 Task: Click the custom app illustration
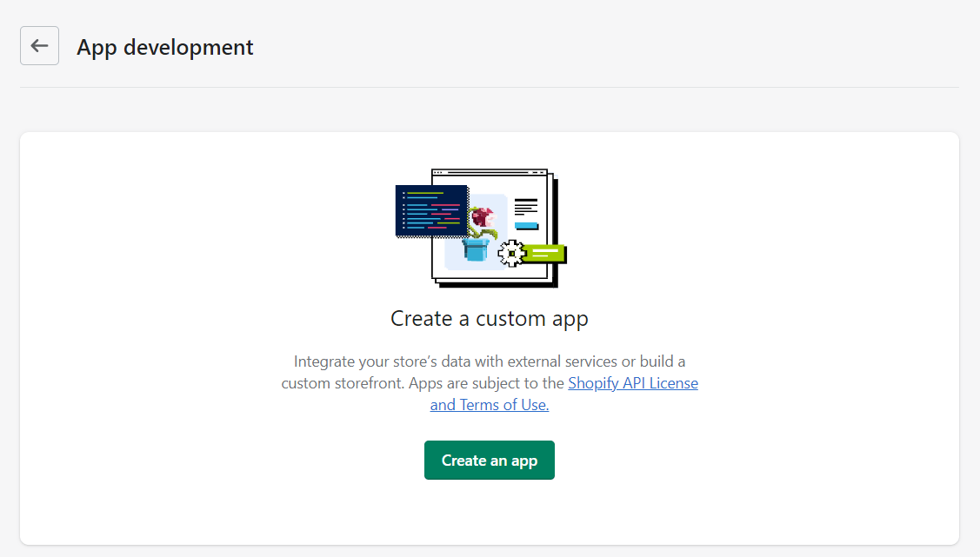[481, 229]
